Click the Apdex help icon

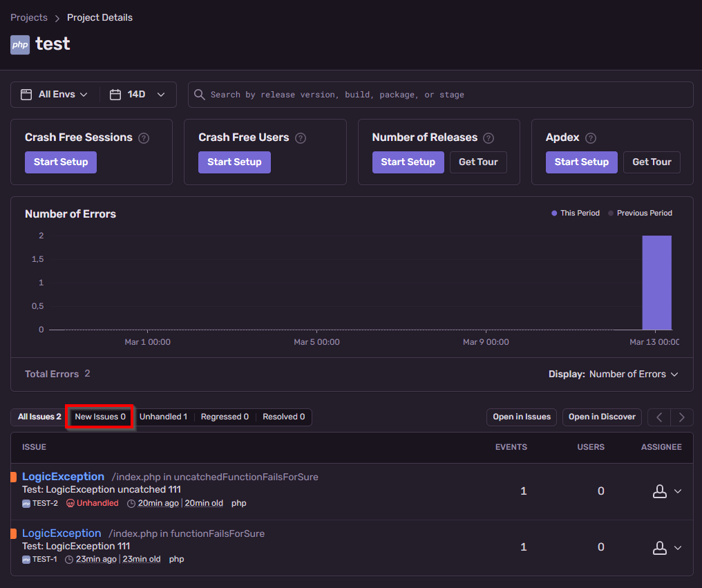pyautogui.click(x=591, y=137)
